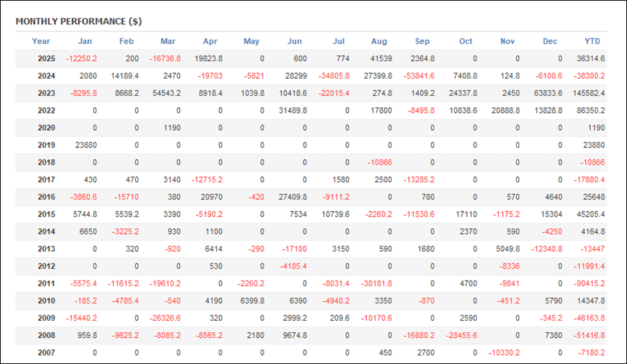Screen dimensions: 627x364
Task: Click the 2019 Jan value 23880
Action: click(x=86, y=145)
